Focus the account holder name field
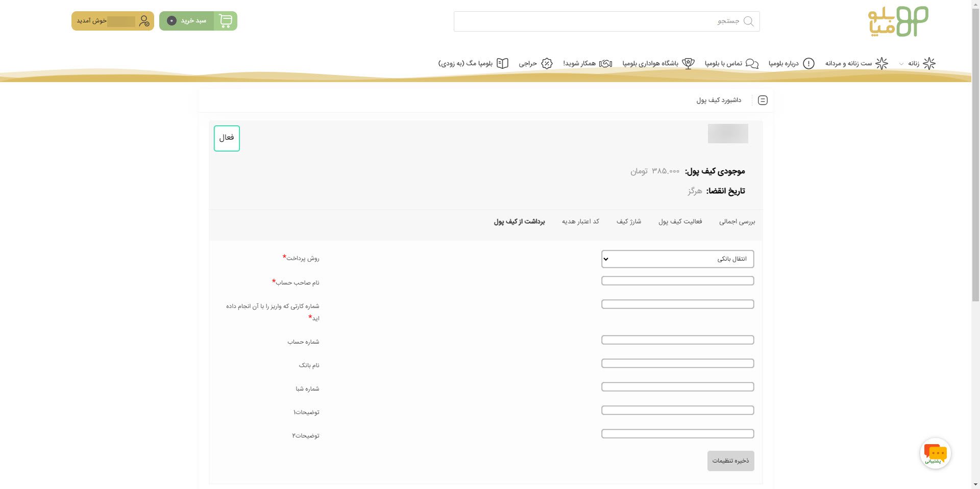This screenshot has width=980, height=489. click(677, 281)
